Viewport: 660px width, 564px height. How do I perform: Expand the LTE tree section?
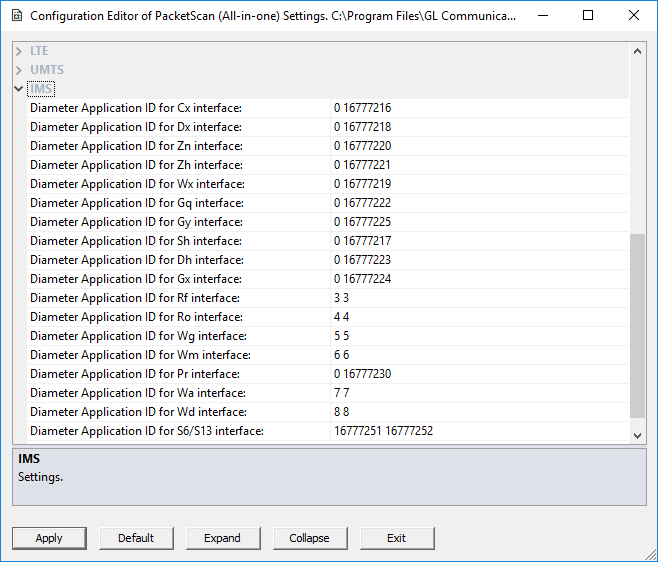pos(19,51)
